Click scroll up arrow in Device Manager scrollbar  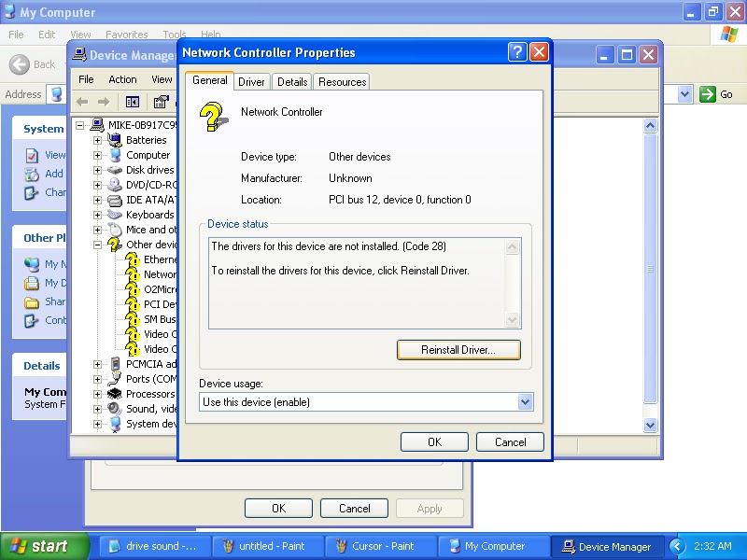650,126
